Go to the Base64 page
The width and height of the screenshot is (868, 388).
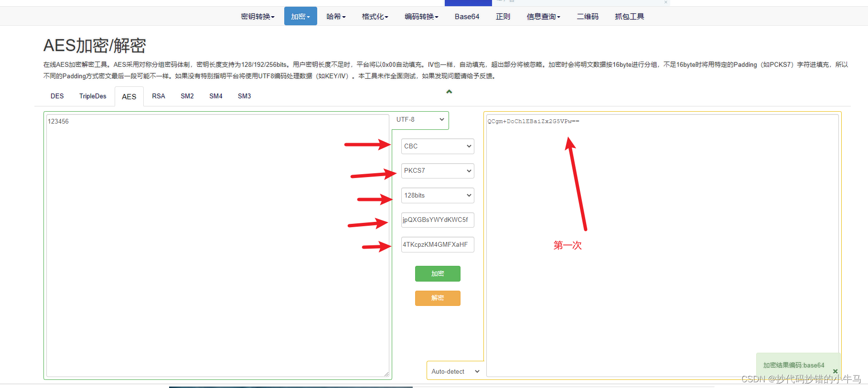pyautogui.click(x=467, y=16)
